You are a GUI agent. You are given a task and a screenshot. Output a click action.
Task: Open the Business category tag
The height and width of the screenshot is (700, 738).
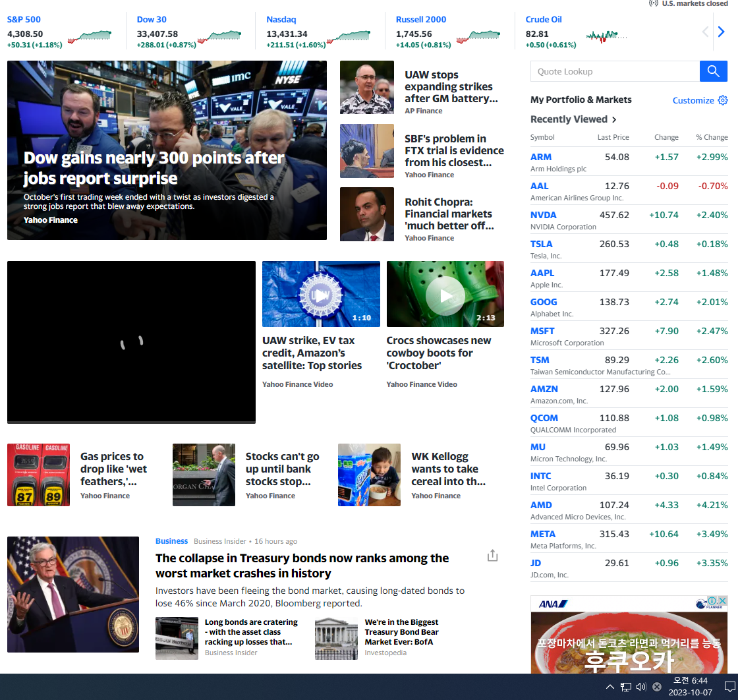coord(171,541)
